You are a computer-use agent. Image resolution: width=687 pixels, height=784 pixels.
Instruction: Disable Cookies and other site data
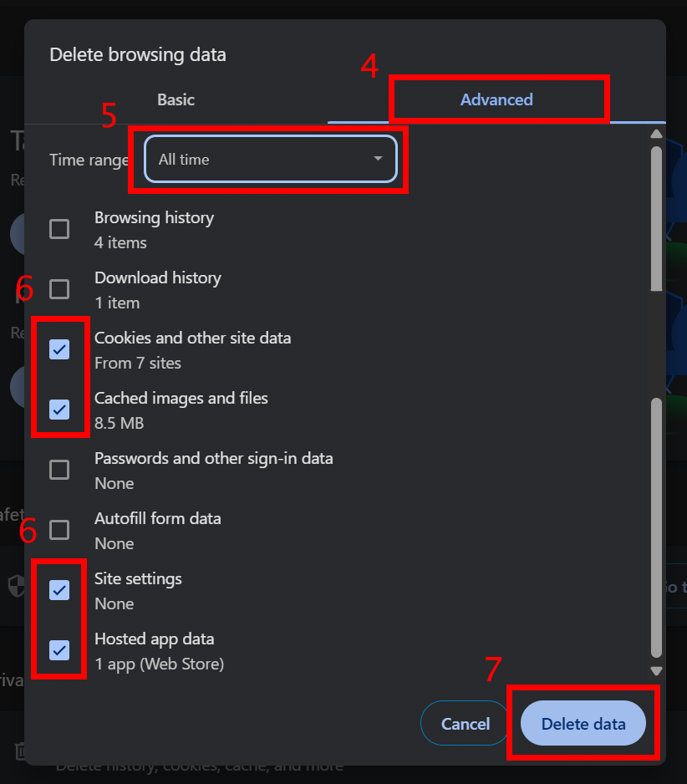59,349
